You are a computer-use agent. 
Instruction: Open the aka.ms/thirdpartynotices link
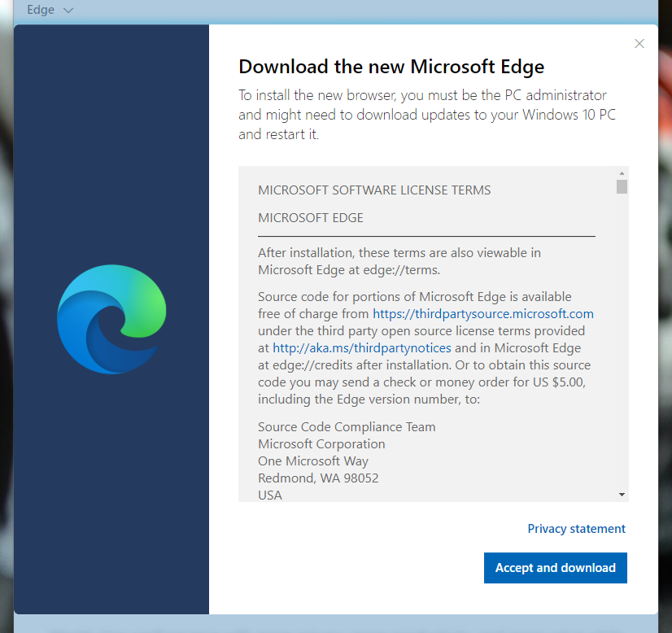click(362, 347)
